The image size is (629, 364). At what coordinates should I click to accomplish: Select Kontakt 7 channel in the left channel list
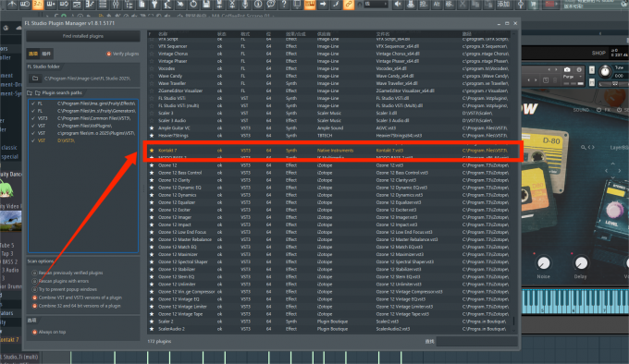[9, 340]
